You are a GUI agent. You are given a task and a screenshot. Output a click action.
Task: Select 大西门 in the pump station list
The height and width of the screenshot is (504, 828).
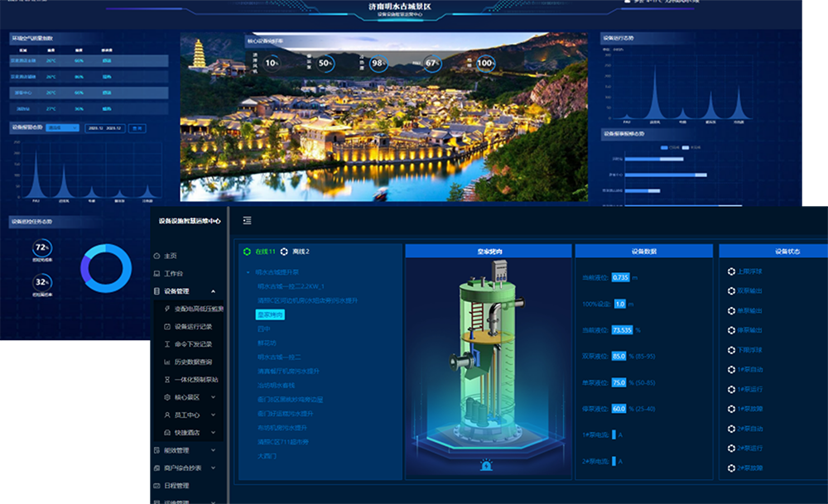pos(267,456)
